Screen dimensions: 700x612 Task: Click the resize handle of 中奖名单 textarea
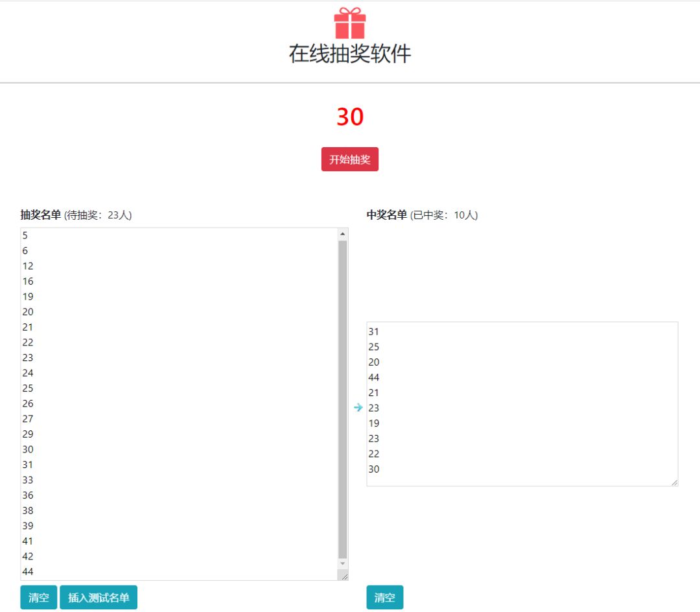point(674,482)
